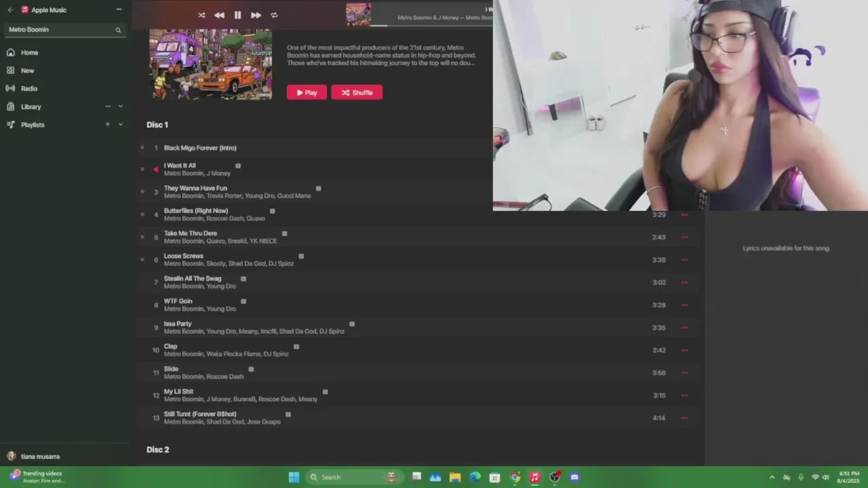
Task: Click the Apple Music taskbar icon
Action: (x=535, y=477)
